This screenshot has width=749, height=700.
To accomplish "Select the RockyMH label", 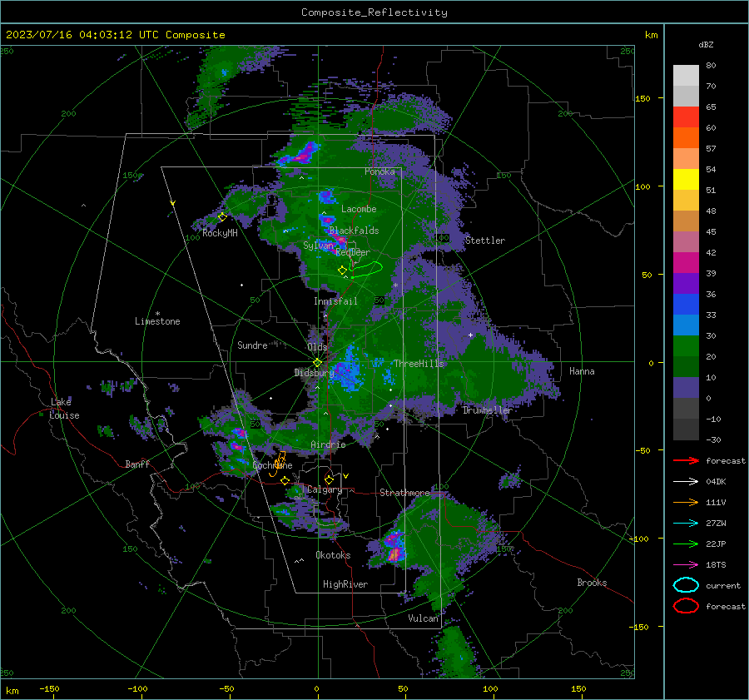I will (220, 233).
